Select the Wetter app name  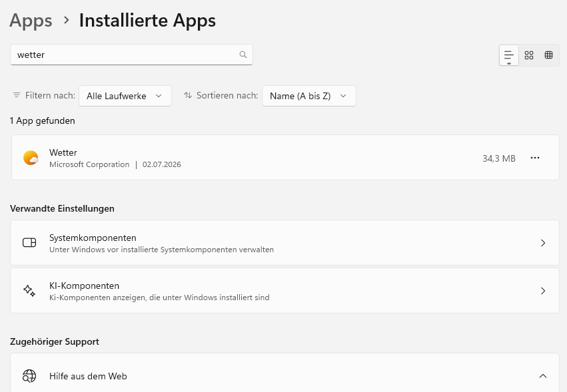click(x=63, y=152)
